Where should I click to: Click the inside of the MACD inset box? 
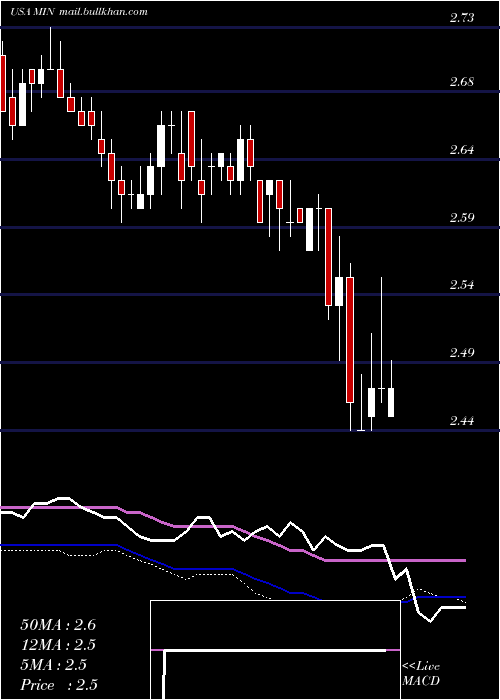point(275,650)
